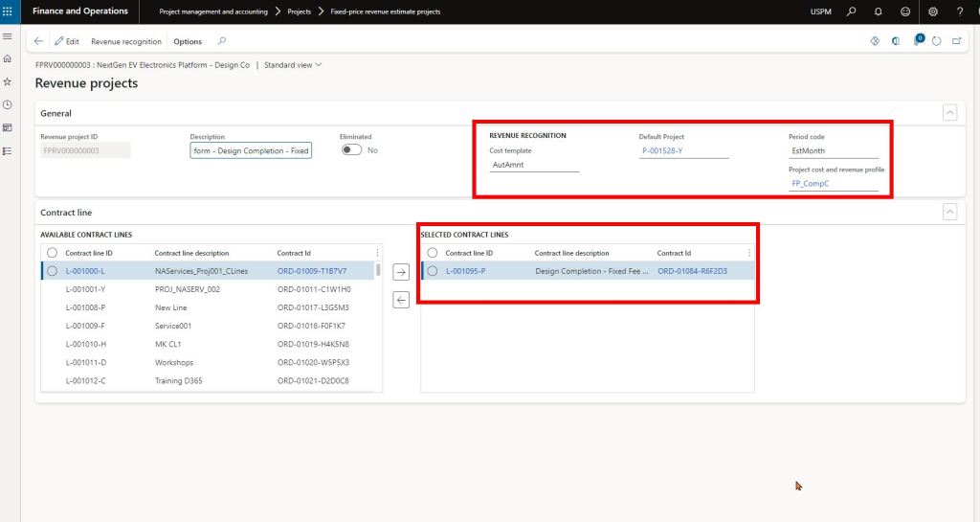Select the radio button for row L-001095-P
980x522 pixels.
point(433,271)
